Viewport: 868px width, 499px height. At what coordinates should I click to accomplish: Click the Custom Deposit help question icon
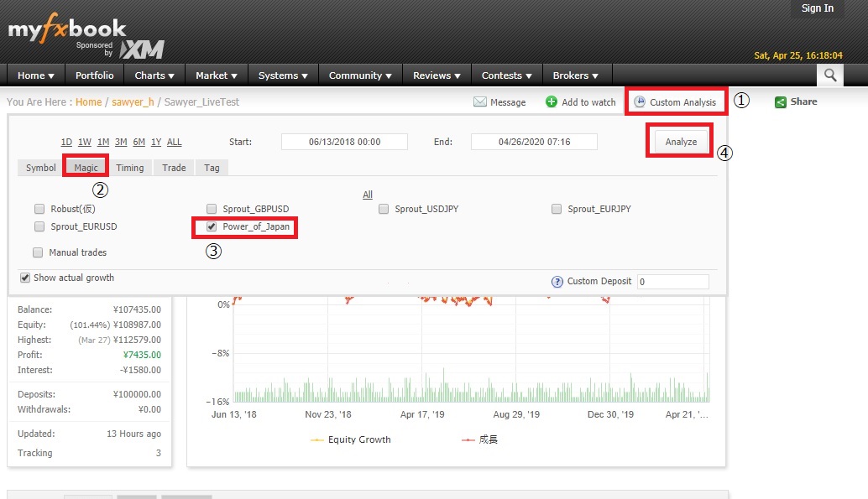(x=557, y=282)
